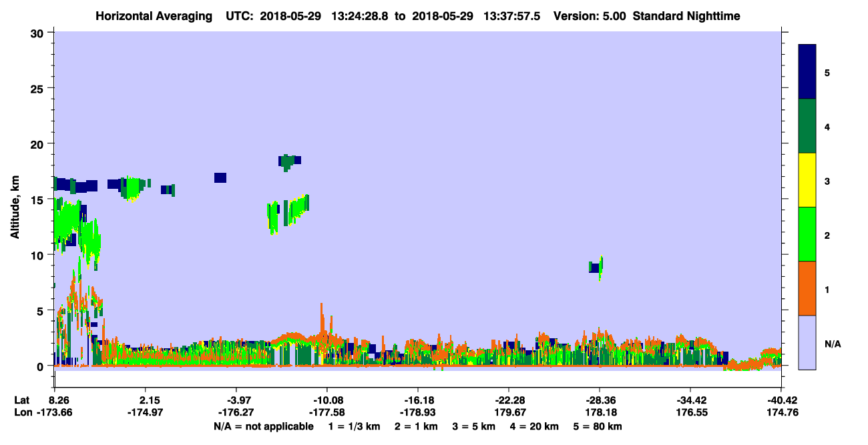Click the latitude value -34.42
This screenshot has height=445, width=868.
coord(690,400)
